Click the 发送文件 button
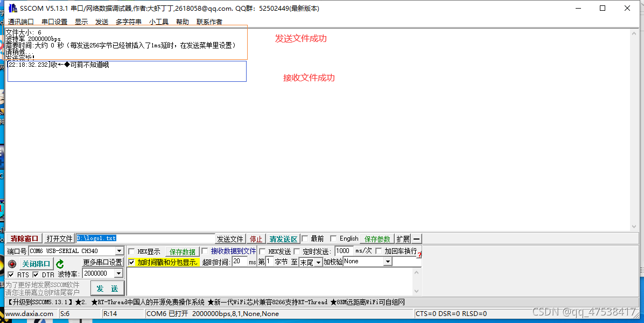Image resolution: width=644 pixels, height=323 pixels. 230,239
